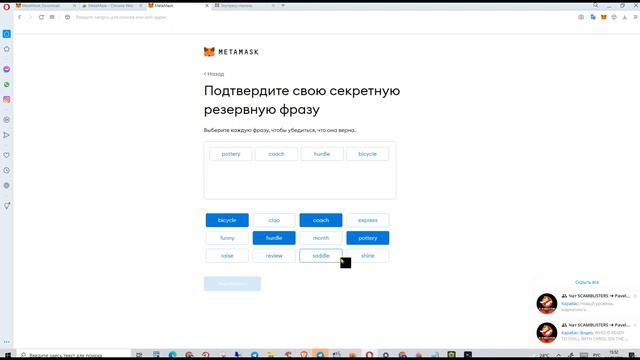Viewport: 640px width, 360px height.
Task: Open first SCAMBUSTERS chat notification
Action: (x=586, y=303)
